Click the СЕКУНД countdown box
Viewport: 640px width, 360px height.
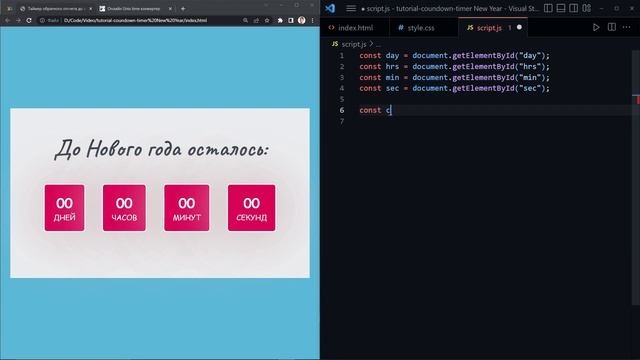click(x=251, y=208)
